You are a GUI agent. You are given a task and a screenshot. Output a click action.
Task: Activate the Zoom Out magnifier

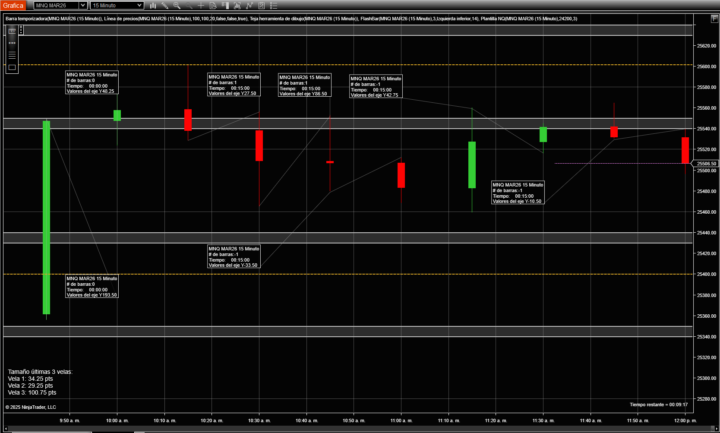tap(189, 6)
